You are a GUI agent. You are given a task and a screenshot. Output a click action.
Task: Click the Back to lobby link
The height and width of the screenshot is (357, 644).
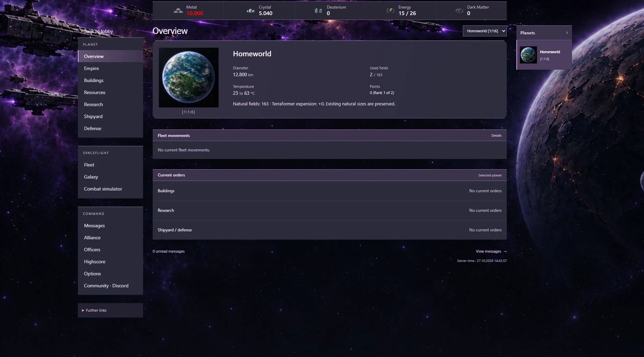coord(98,31)
